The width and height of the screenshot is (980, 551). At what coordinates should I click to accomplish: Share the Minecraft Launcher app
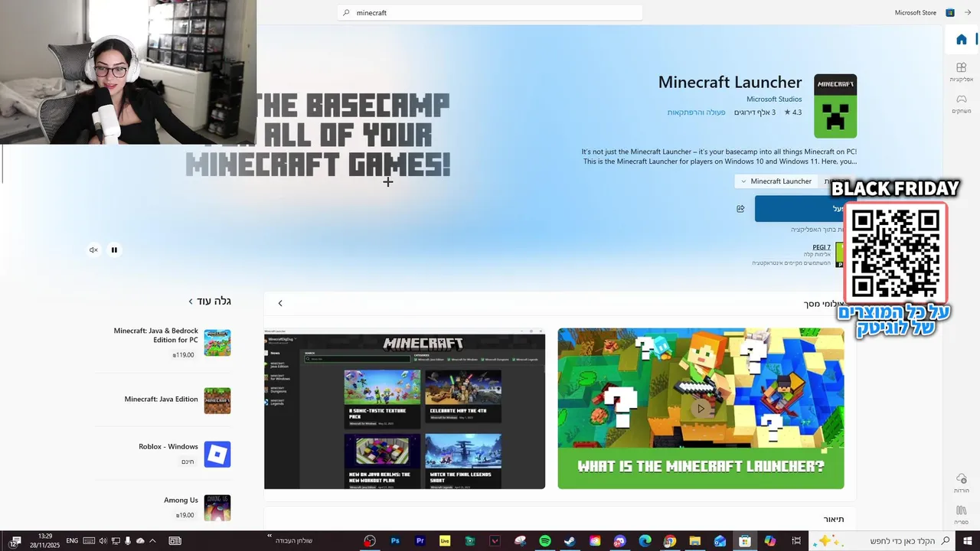(740, 209)
